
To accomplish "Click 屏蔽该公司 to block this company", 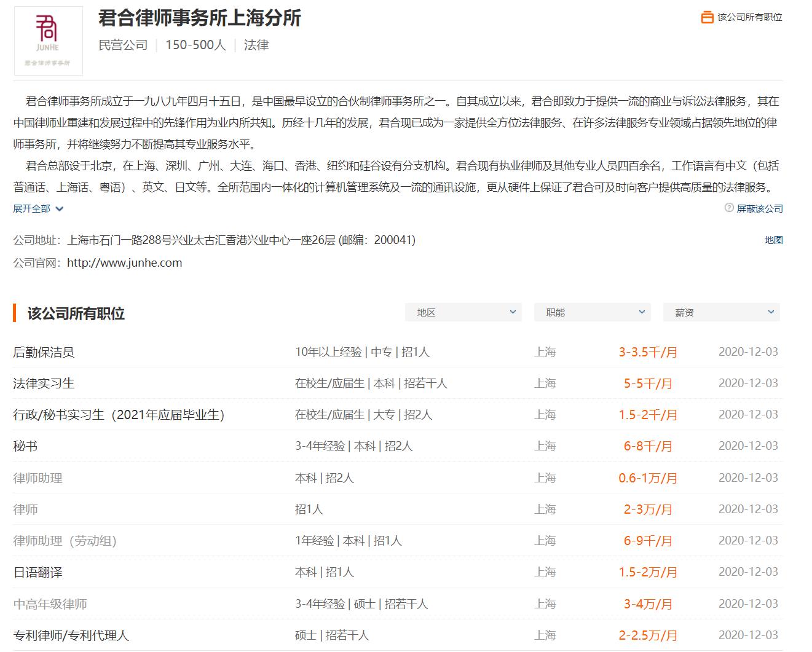I will [760, 209].
